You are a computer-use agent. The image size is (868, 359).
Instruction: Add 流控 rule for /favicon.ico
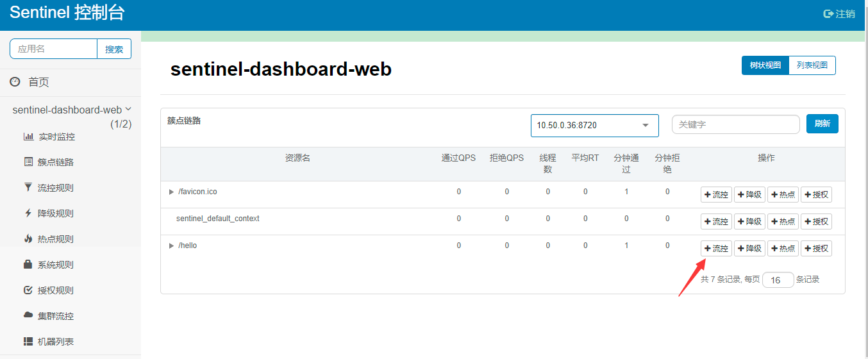click(716, 195)
